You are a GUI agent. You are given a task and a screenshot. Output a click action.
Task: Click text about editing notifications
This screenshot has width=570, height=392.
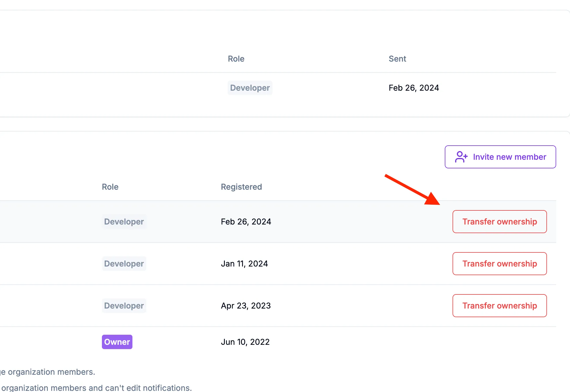tap(97, 388)
